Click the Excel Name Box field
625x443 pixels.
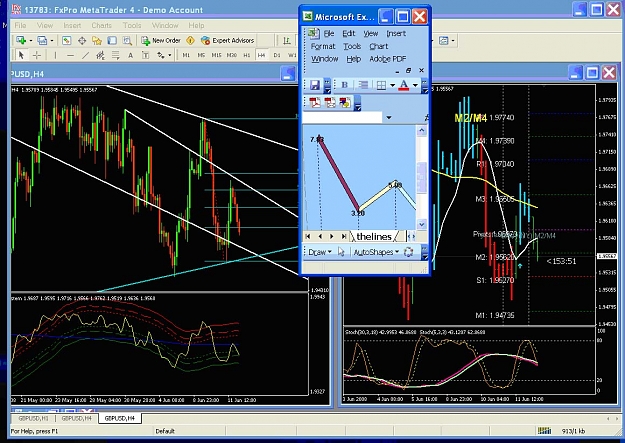coord(342,117)
